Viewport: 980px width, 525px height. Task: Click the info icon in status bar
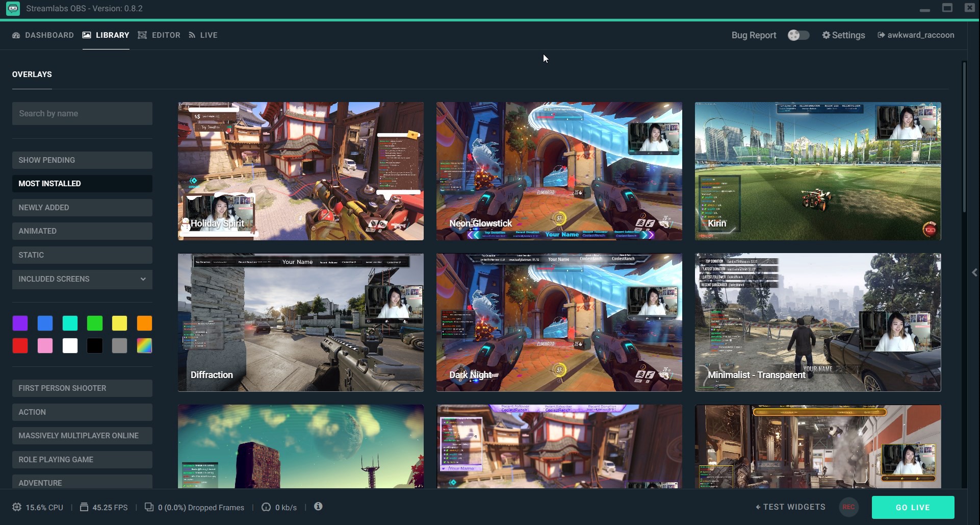pos(318,506)
